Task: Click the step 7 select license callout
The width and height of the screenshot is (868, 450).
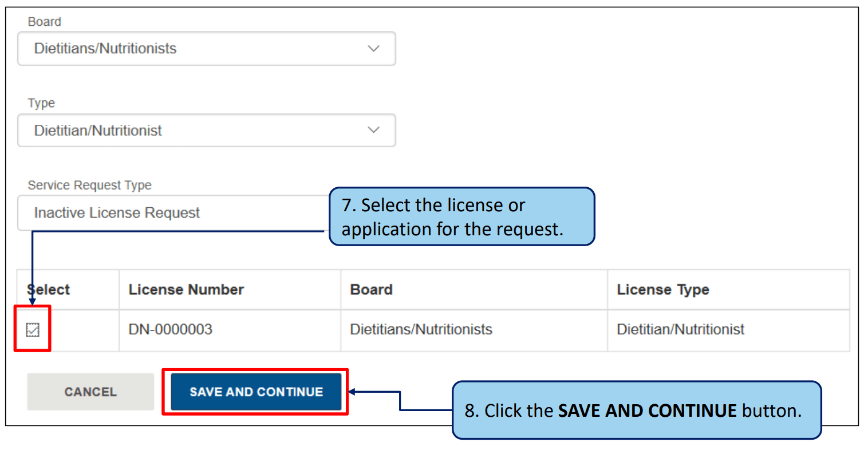Action: (x=461, y=217)
